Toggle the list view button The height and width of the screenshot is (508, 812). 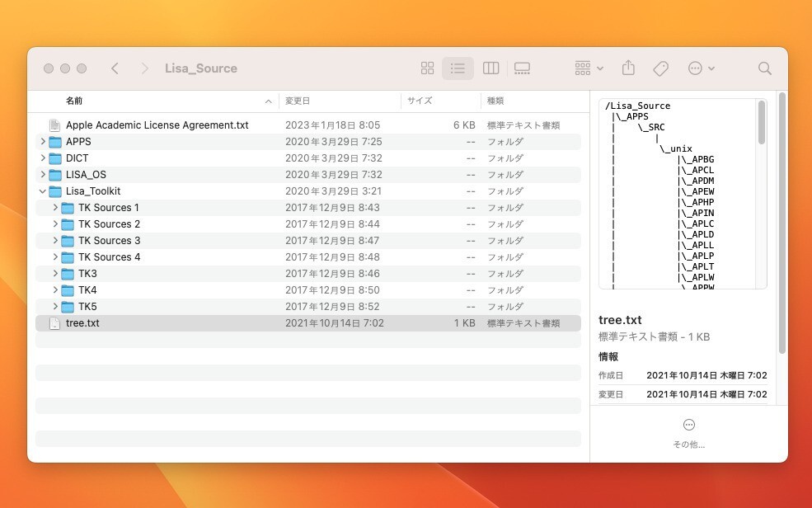(x=458, y=68)
